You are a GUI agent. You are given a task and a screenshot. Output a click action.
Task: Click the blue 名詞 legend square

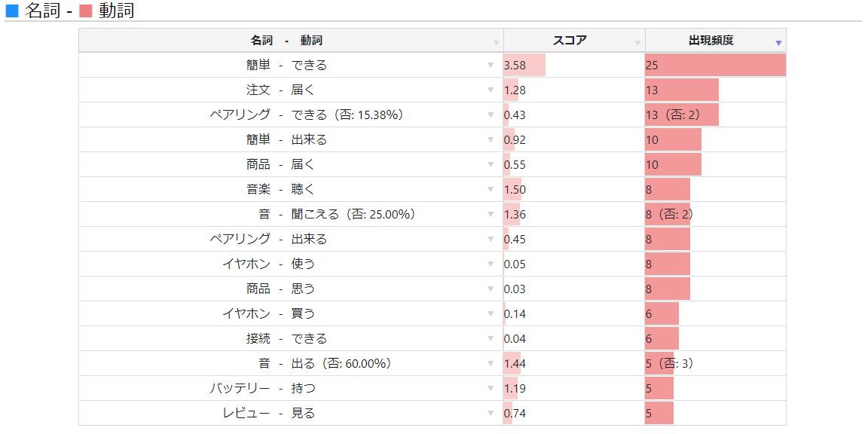[x=11, y=11]
